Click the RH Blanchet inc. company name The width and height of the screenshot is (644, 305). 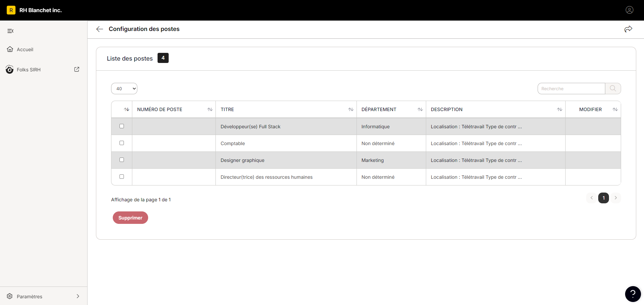coord(41,10)
